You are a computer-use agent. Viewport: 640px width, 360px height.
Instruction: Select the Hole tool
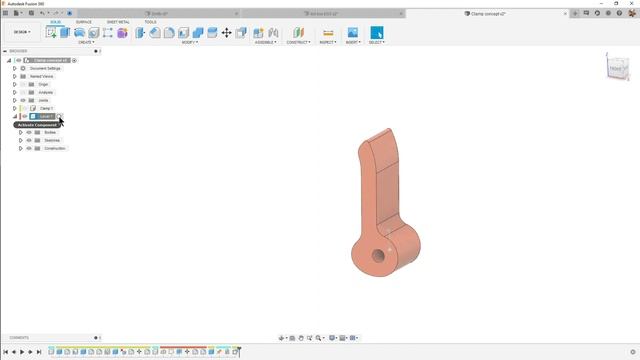[x=94, y=33]
